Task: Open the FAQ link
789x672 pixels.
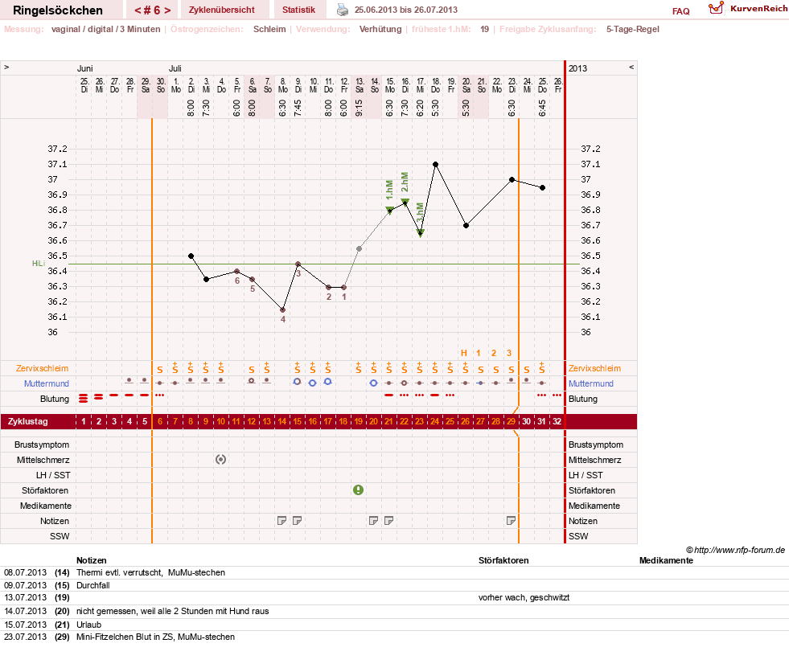Action: click(x=680, y=11)
